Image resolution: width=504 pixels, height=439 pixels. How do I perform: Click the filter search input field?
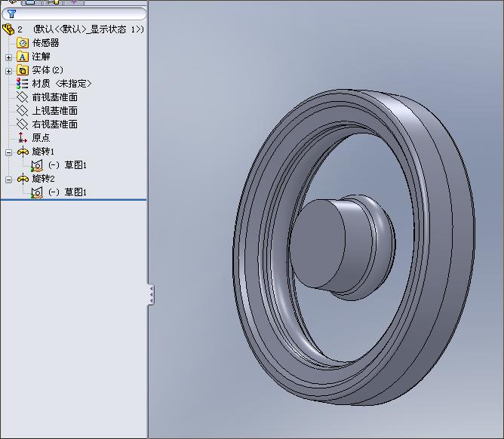click(74, 14)
